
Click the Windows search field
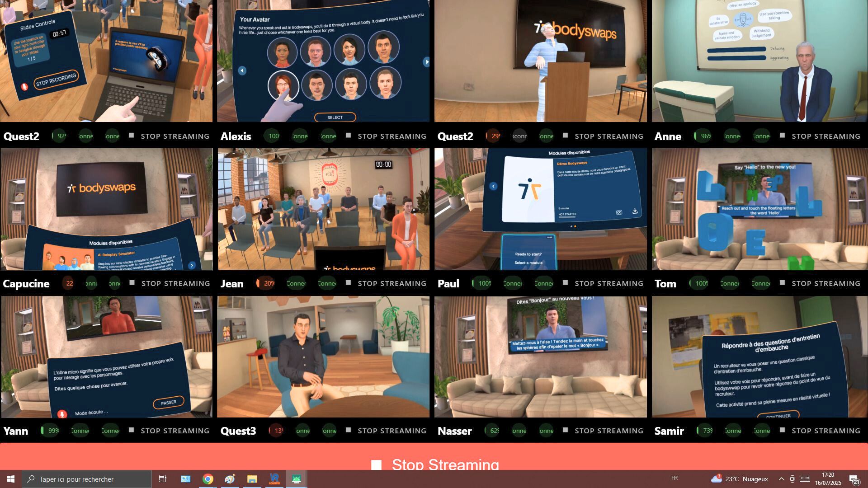[86, 479]
